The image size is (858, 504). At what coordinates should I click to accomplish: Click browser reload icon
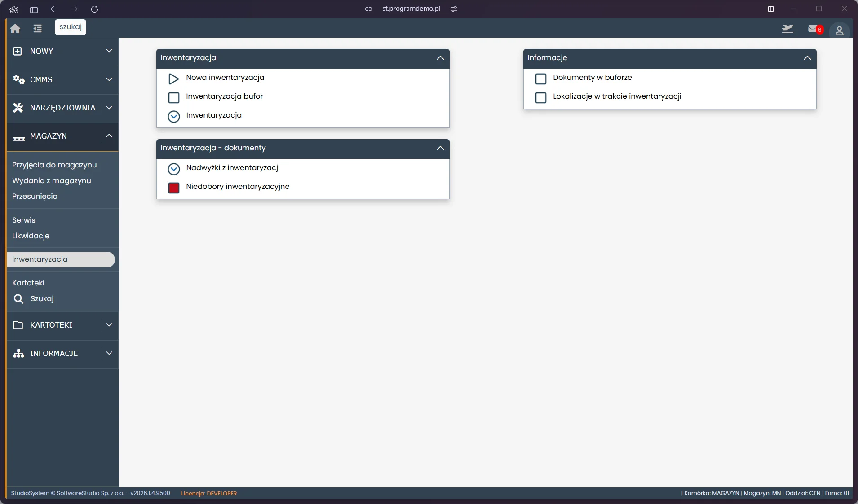(94, 9)
